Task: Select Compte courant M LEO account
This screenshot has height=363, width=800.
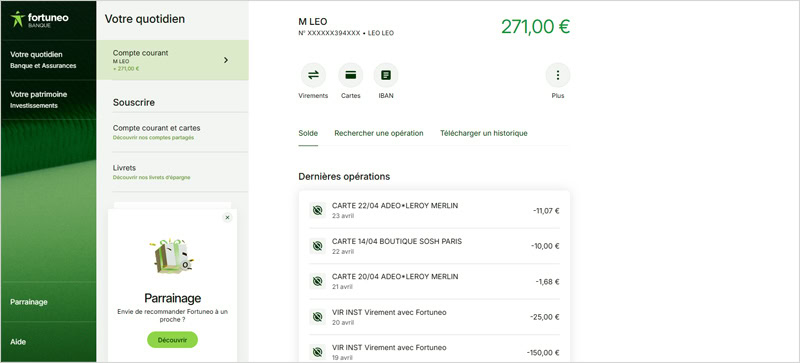Action: pyautogui.click(x=172, y=60)
